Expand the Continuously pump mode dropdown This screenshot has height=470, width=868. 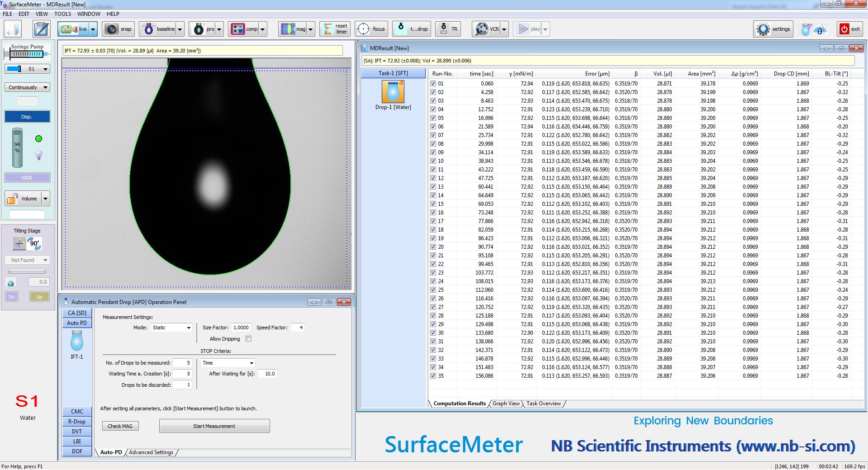click(x=27, y=87)
